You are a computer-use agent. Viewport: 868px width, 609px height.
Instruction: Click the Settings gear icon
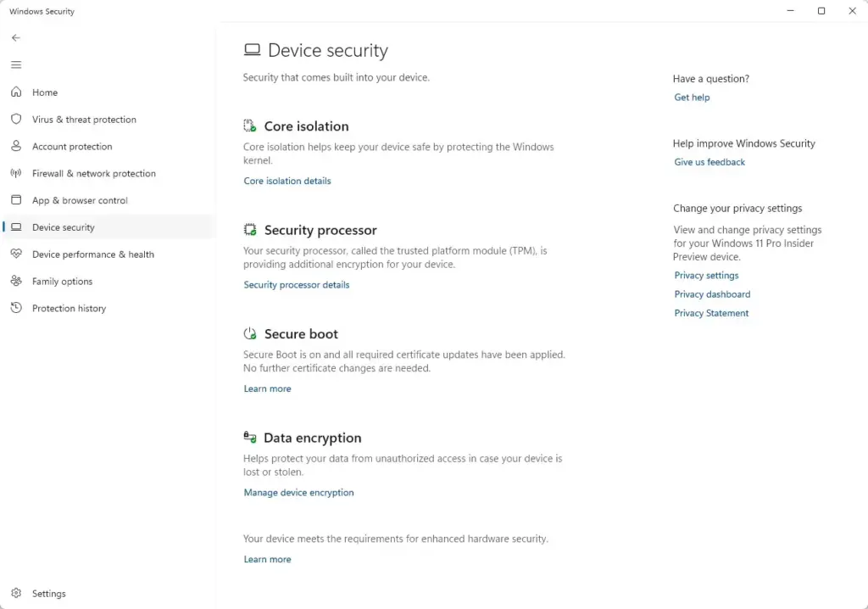pyautogui.click(x=16, y=593)
